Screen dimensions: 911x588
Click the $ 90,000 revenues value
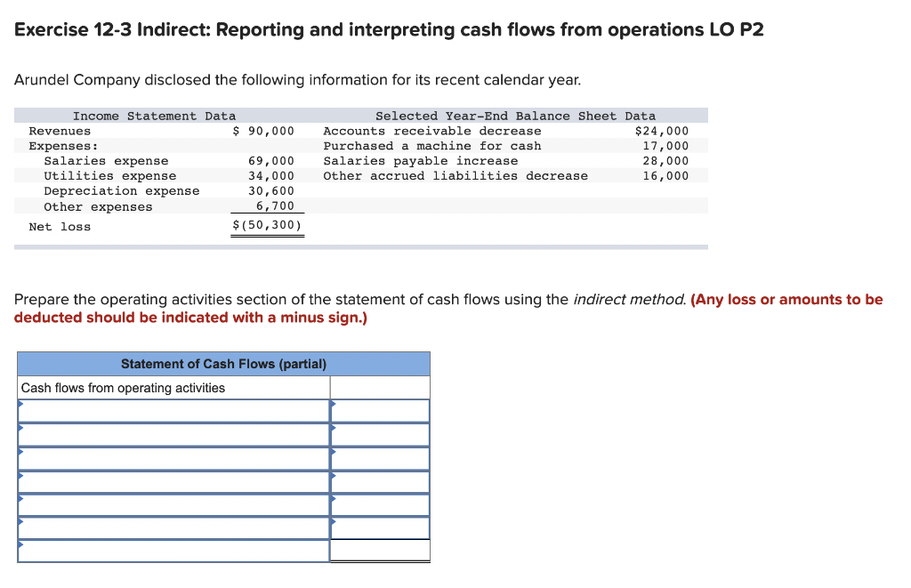[x=263, y=131]
